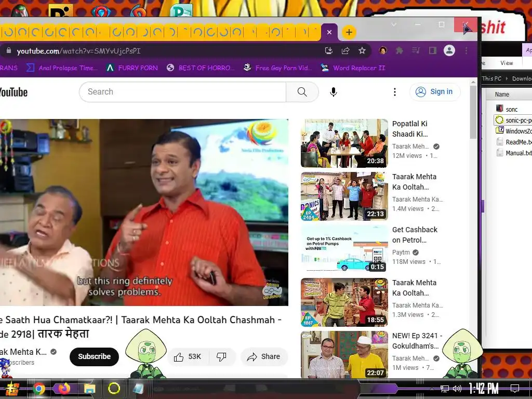Click the yellow ring app taskbar icon
Image resolution: width=532 pixels, height=399 pixels.
point(114,389)
